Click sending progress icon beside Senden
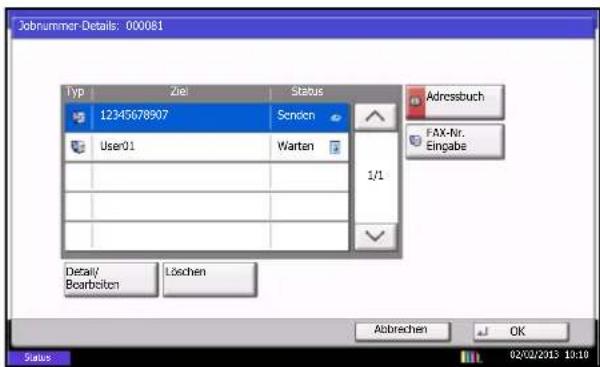 coord(336,117)
